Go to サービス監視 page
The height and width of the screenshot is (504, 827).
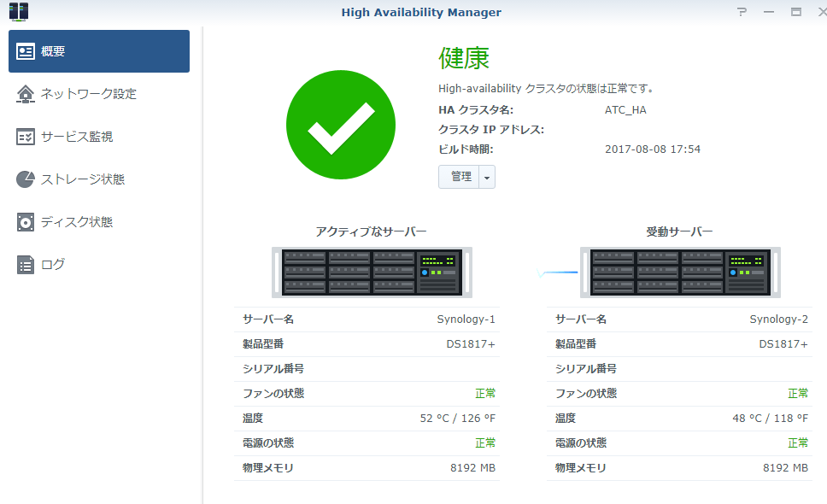pyautogui.click(x=99, y=137)
